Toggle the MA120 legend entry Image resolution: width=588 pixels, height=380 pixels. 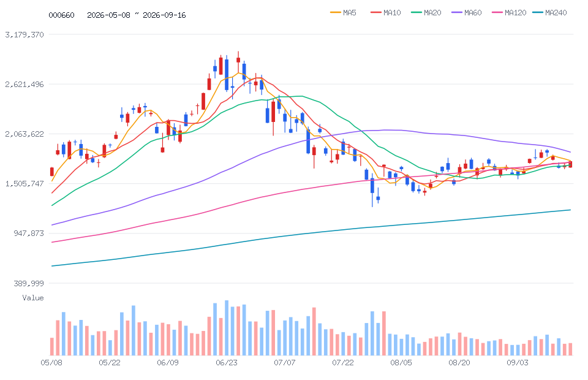tap(509, 13)
